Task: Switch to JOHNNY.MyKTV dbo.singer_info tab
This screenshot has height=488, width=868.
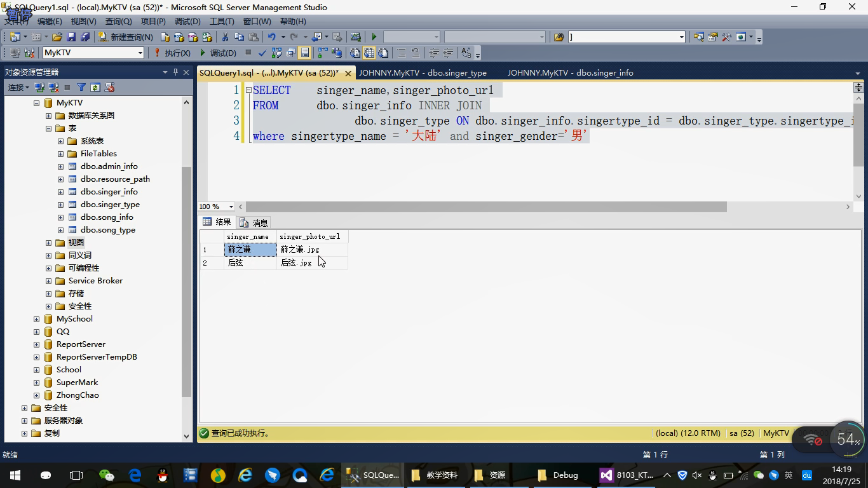Action: tap(571, 73)
